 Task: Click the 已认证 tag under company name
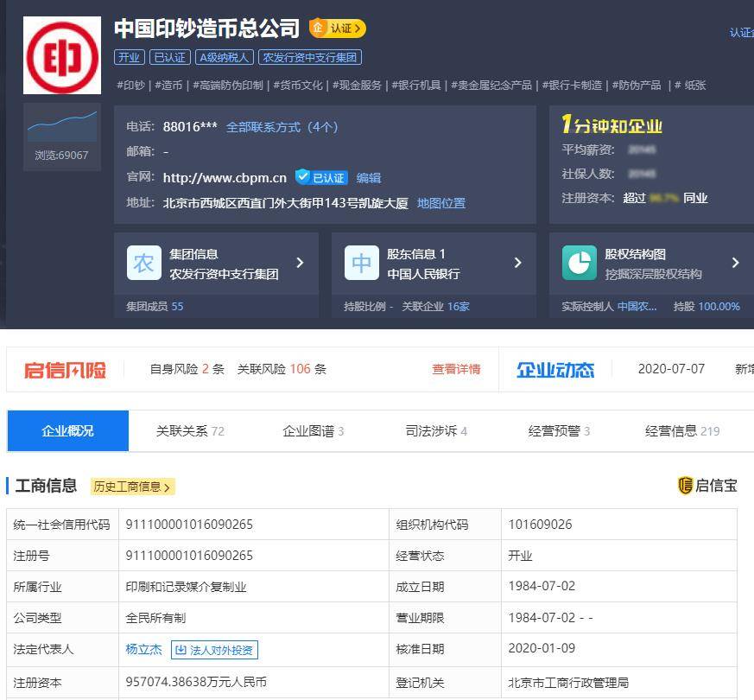tap(170, 57)
